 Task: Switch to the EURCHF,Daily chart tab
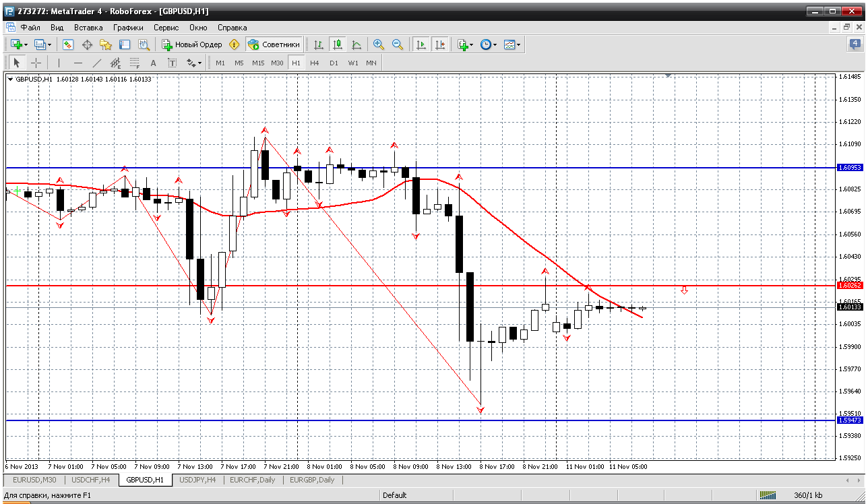[253, 480]
